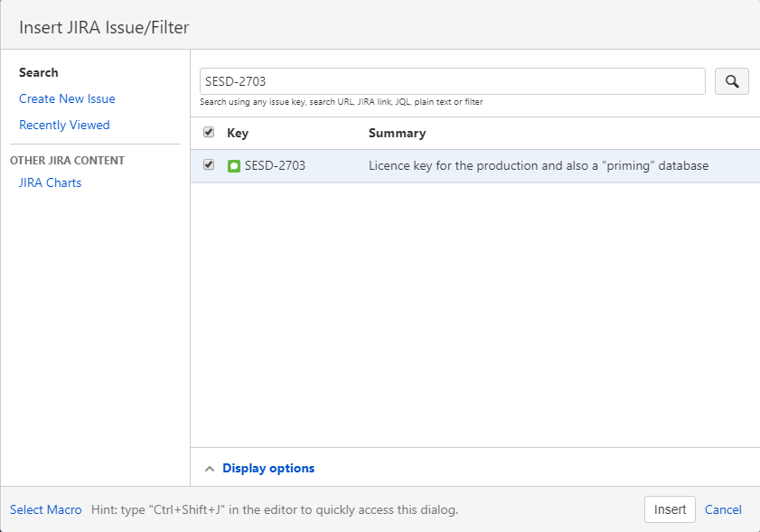This screenshot has width=760, height=532.
Task: Click inside the issue search input field
Action: coord(452,81)
